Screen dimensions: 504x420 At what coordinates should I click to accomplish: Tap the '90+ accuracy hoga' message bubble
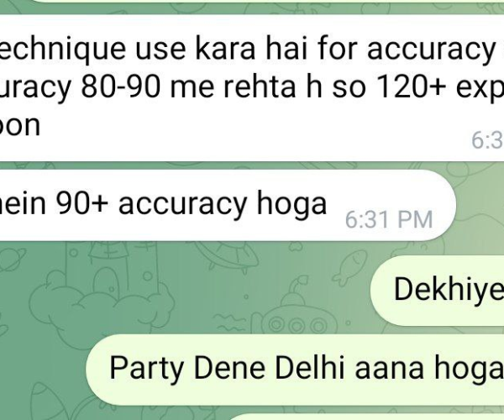point(225,205)
